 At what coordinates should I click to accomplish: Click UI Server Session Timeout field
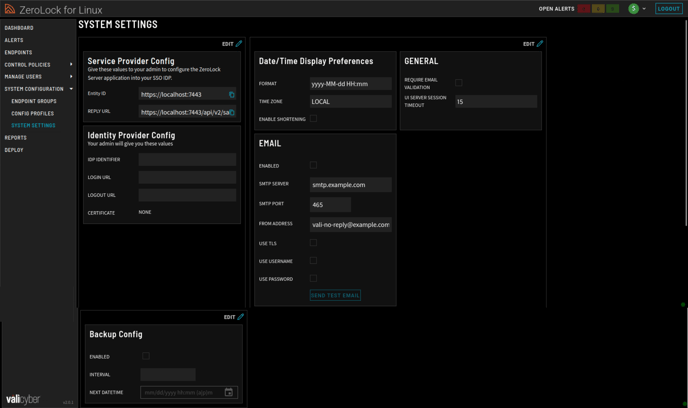click(x=496, y=101)
